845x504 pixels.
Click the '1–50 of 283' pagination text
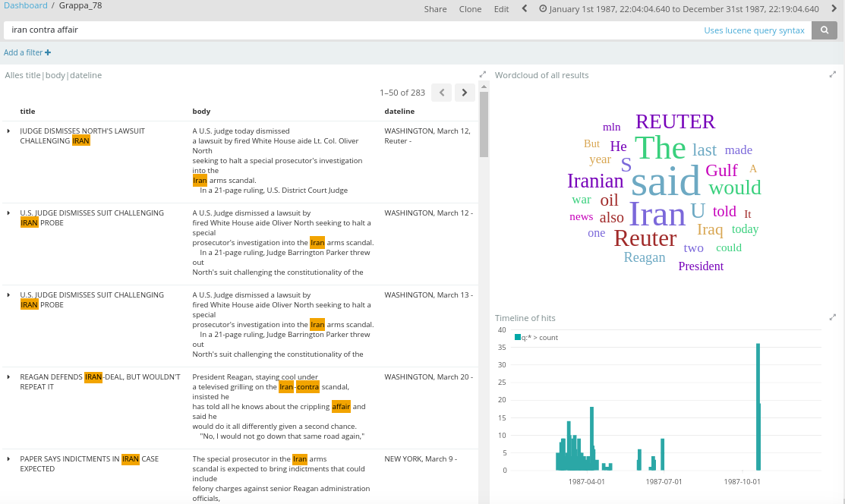pos(402,93)
